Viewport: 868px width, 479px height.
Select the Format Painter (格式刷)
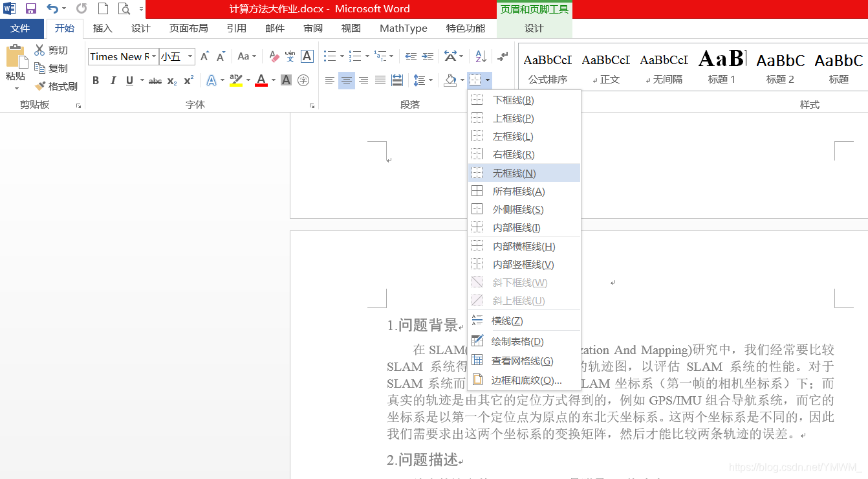(x=56, y=86)
